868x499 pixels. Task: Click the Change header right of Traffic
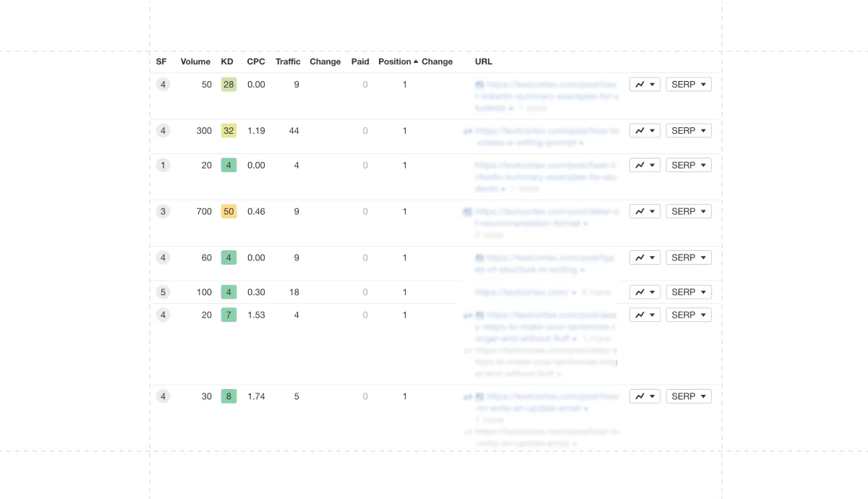coord(325,62)
